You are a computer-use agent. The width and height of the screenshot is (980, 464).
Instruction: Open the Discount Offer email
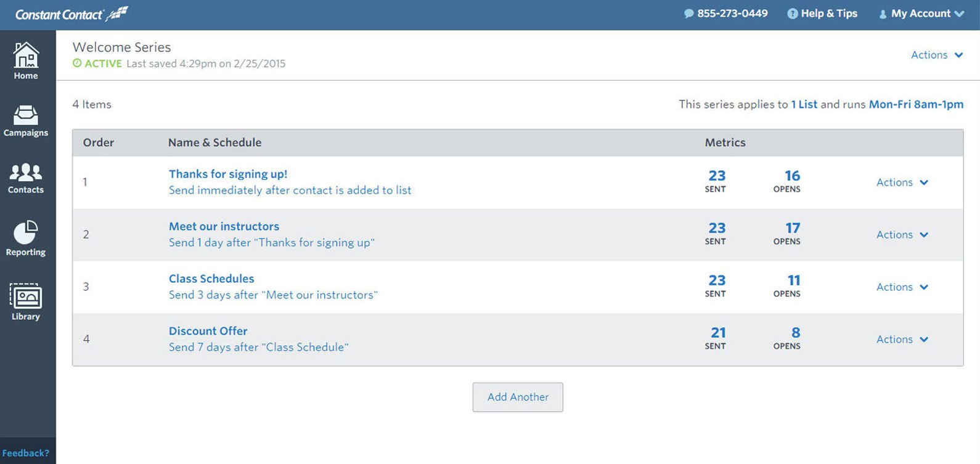click(208, 332)
